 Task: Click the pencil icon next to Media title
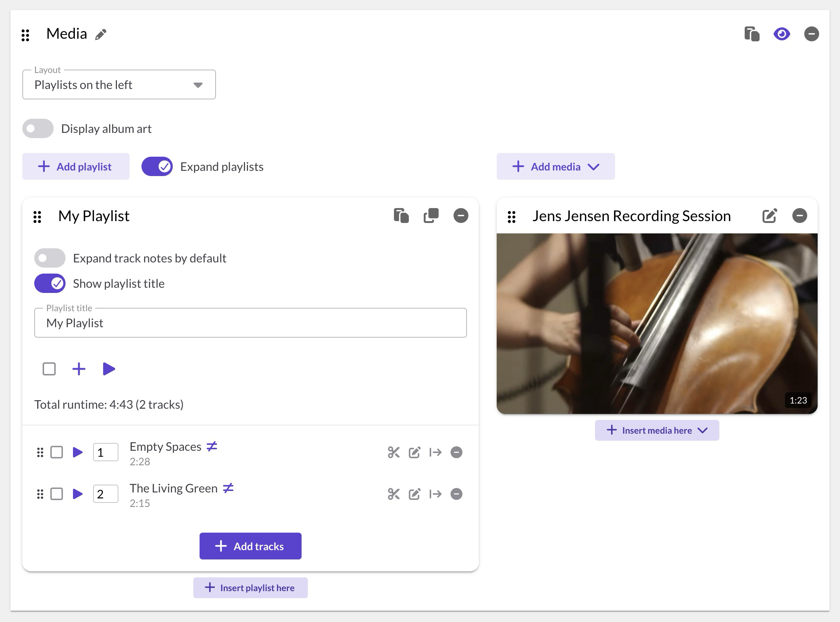(x=101, y=35)
